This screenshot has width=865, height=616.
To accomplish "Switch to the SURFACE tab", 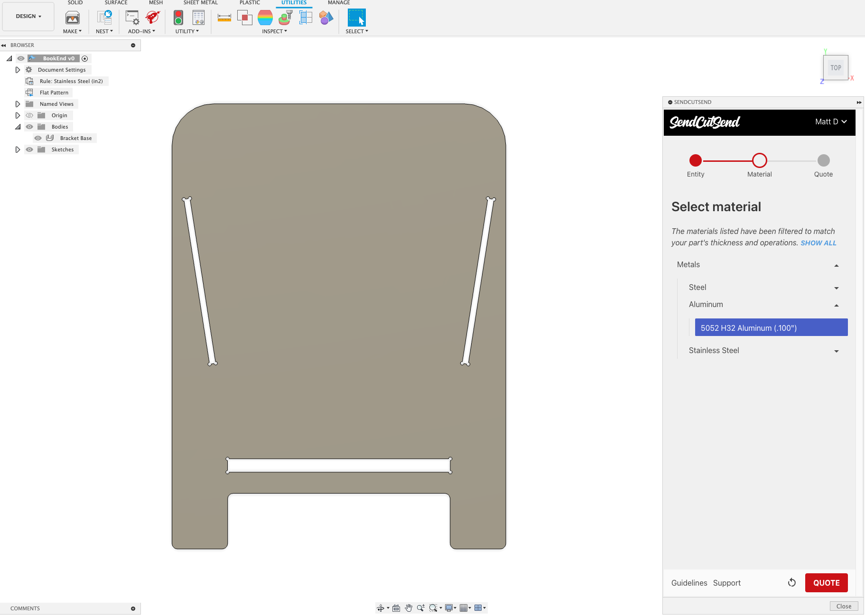I will coord(116,3).
